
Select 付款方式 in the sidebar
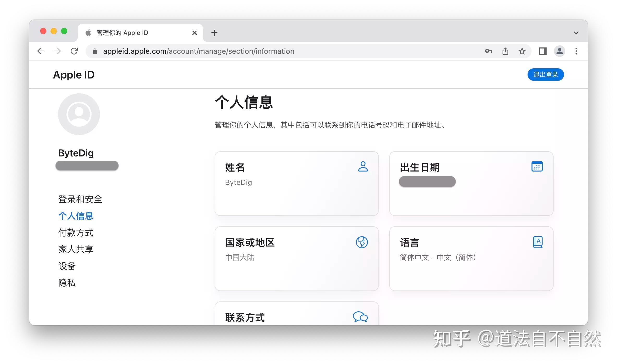pyautogui.click(x=76, y=233)
